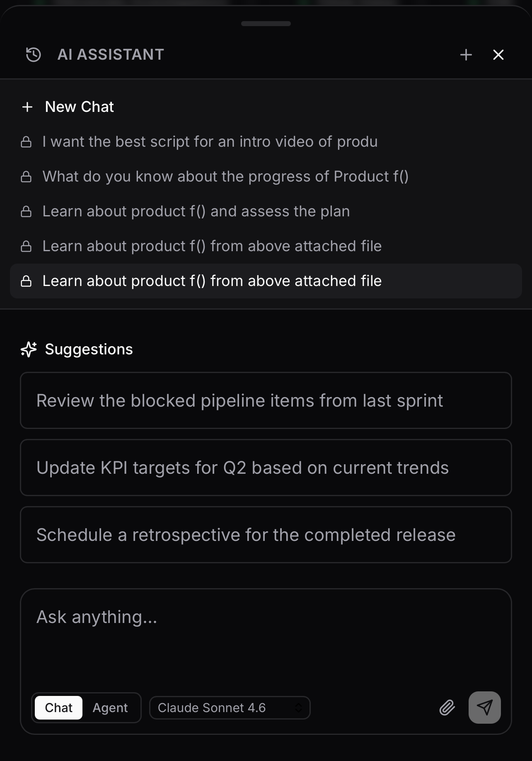Click the Review blocked pipeline items suggestion
This screenshot has width=532, height=761.
[266, 400]
